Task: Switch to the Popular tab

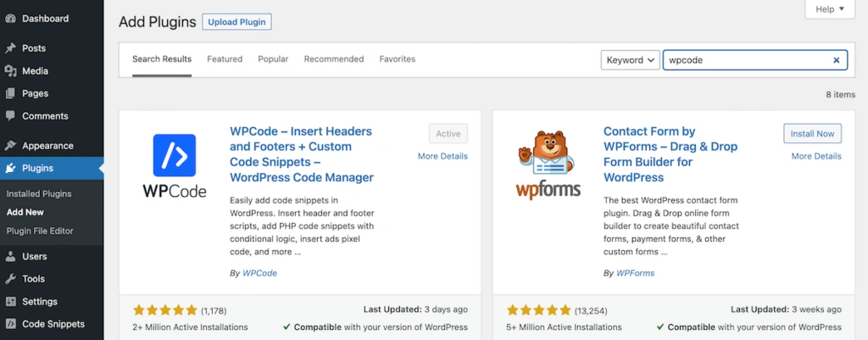Action: click(x=273, y=59)
